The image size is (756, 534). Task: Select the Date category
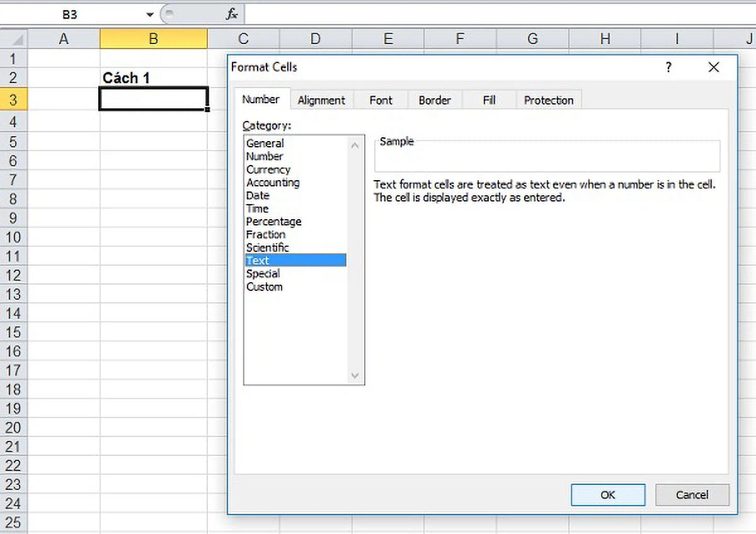(257, 195)
